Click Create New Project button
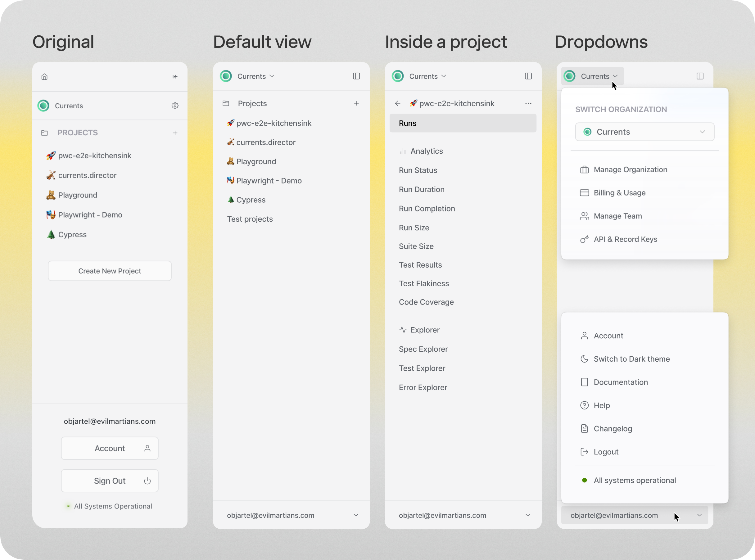 [x=110, y=271]
